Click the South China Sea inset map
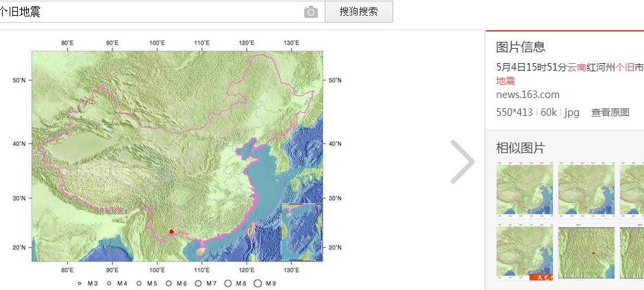 (x=301, y=232)
